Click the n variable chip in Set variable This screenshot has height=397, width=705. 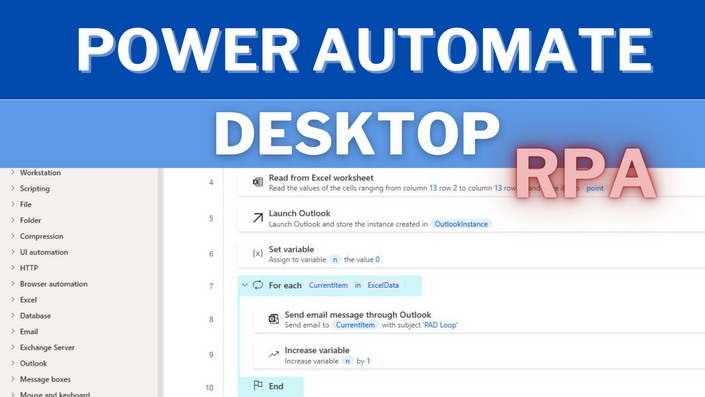pos(335,259)
